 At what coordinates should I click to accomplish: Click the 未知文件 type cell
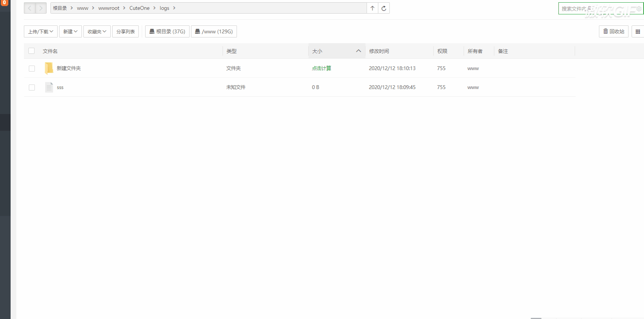[236, 87]
